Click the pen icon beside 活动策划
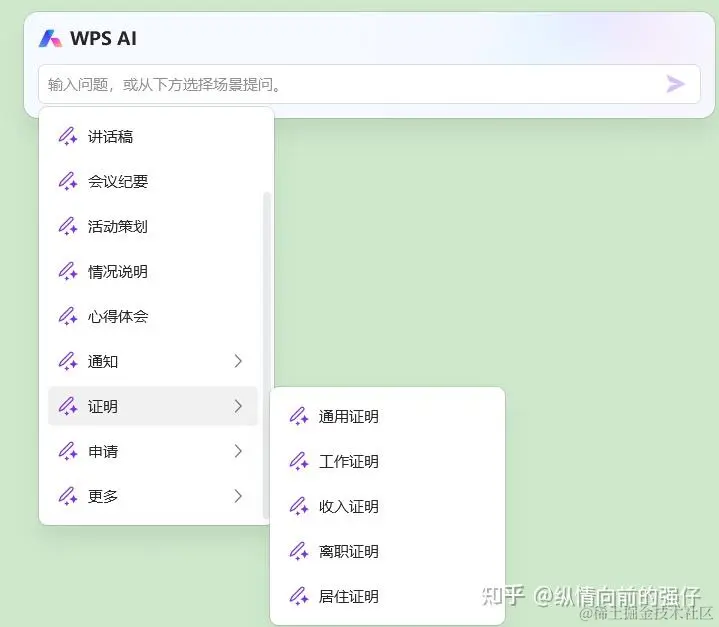Image resolution: width=719 pixels, height=627 pixels. 67,227
